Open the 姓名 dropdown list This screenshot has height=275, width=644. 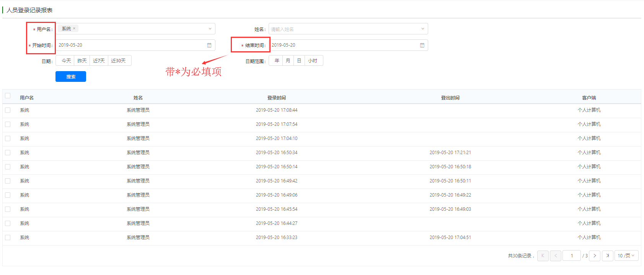coord(422,29)
